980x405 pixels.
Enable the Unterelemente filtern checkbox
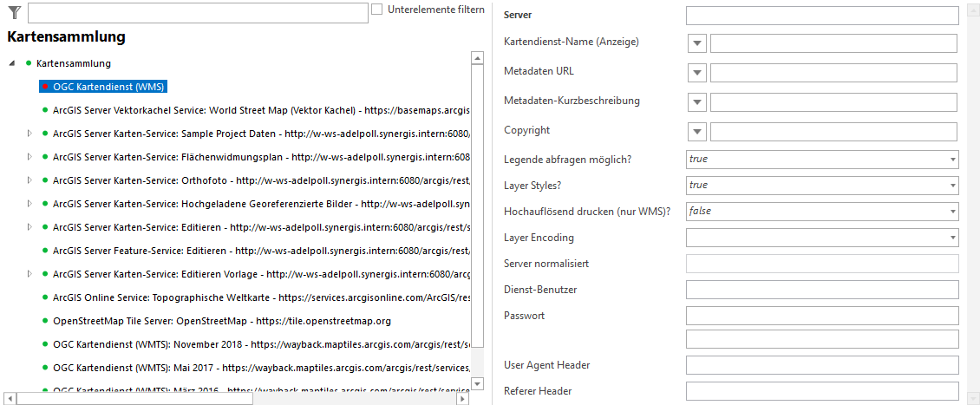pyautogui.click(x=377, y=10)
